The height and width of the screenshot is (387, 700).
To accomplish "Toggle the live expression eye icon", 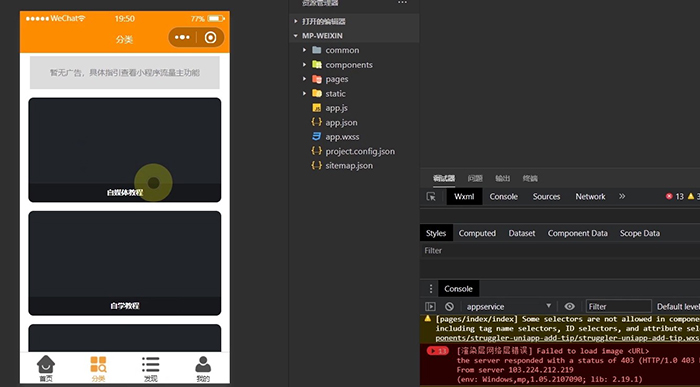I will [569, 307].
